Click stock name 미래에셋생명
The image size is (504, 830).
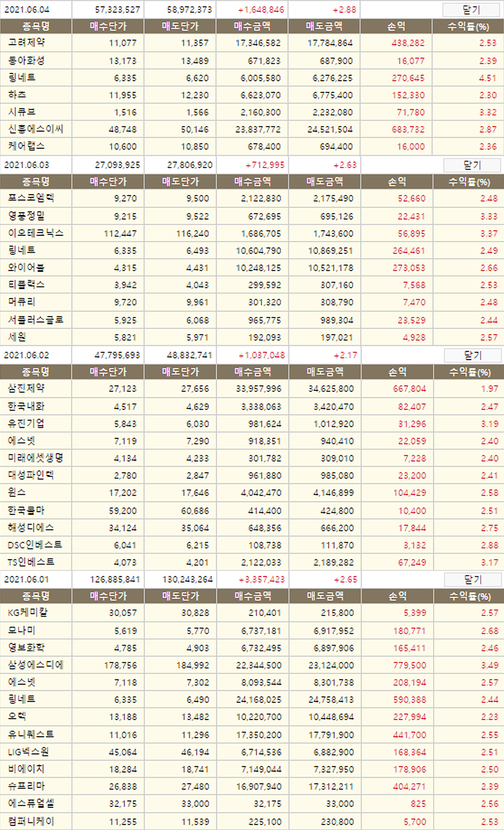tap(36, 458)
